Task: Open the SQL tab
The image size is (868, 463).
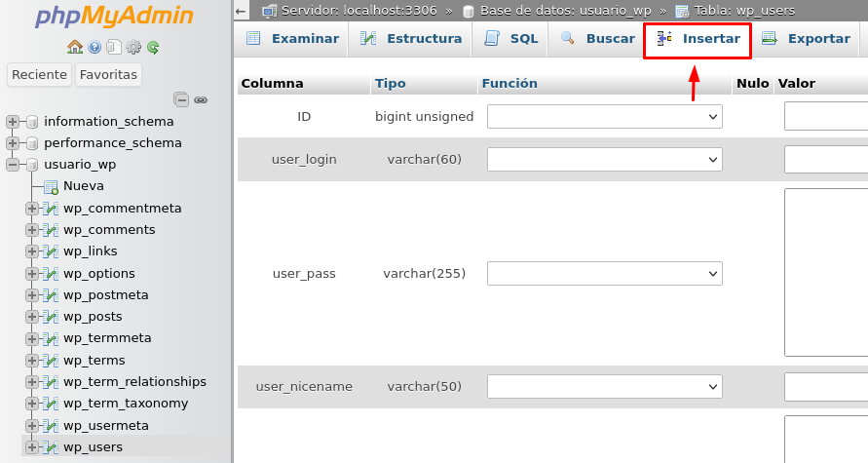Action: tap(510, 39)
